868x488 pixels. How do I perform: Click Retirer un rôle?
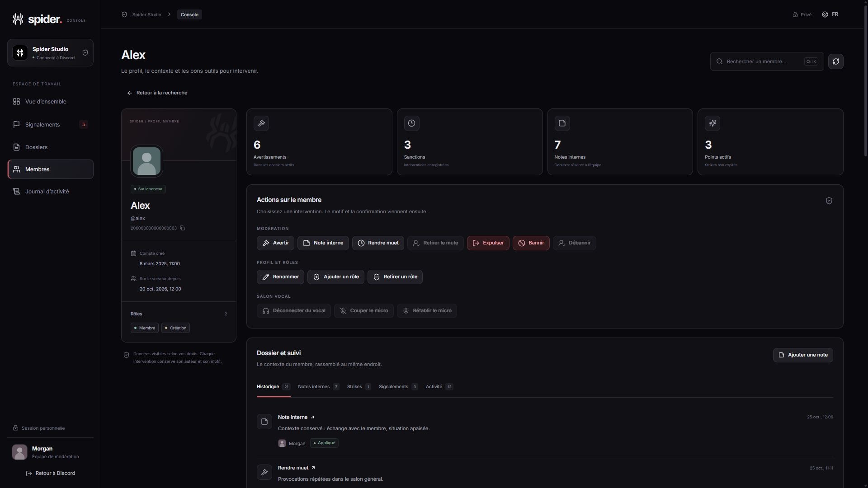[395, 277]
